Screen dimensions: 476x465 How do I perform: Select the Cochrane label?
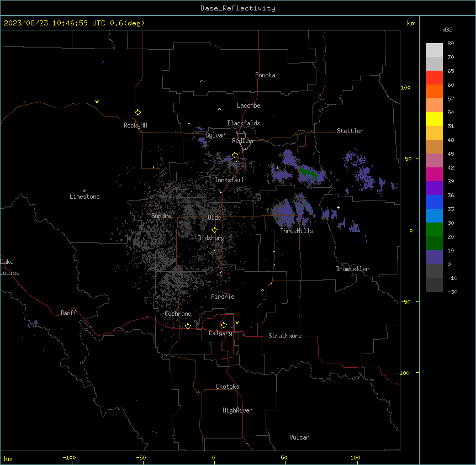178,314
